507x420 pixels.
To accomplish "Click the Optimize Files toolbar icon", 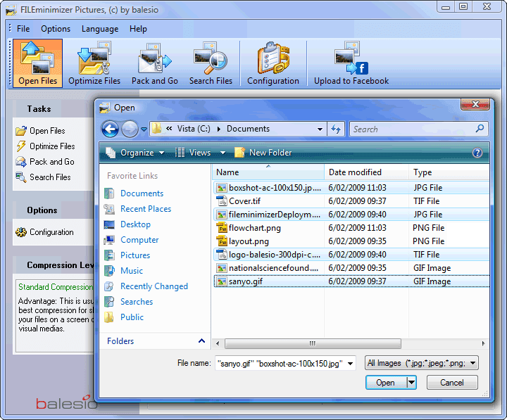I will click(x=94, y=63).
